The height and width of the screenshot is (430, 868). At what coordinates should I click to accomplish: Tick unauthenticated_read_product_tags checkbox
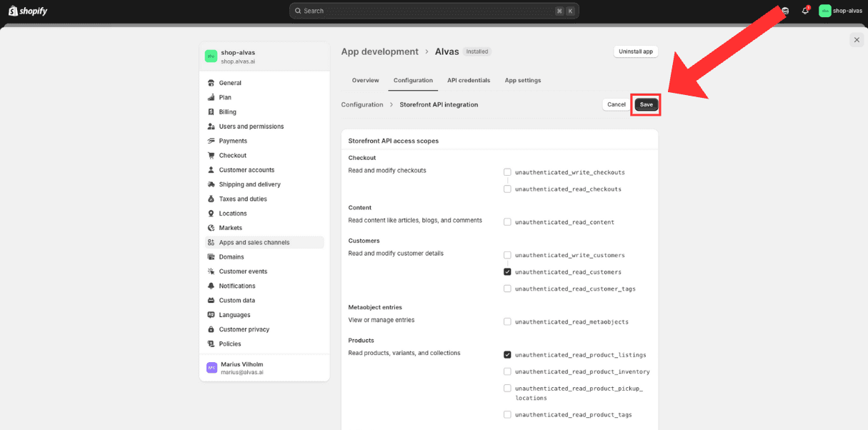click(x=507, y=414)
